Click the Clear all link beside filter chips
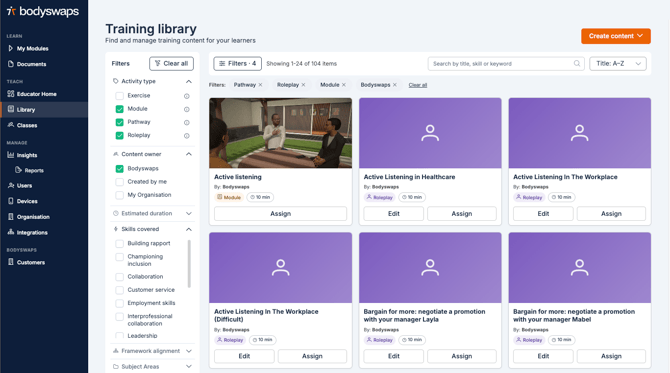670x373 pixels. (418, 85)
